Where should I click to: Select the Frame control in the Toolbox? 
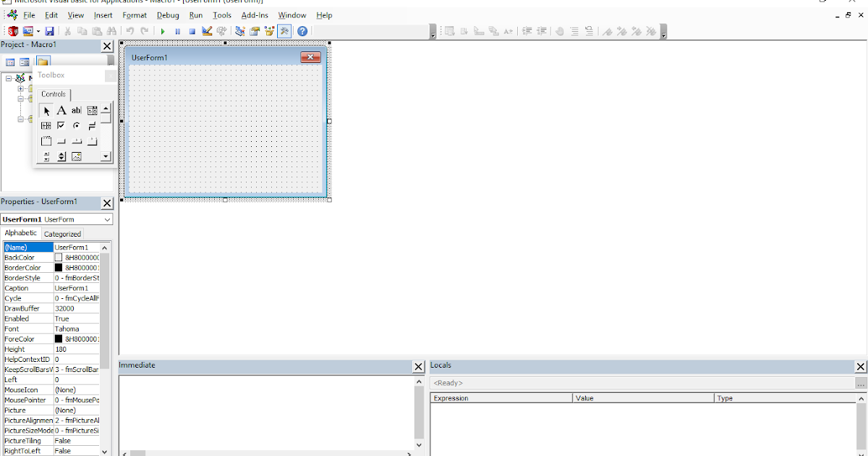[46, 140]
